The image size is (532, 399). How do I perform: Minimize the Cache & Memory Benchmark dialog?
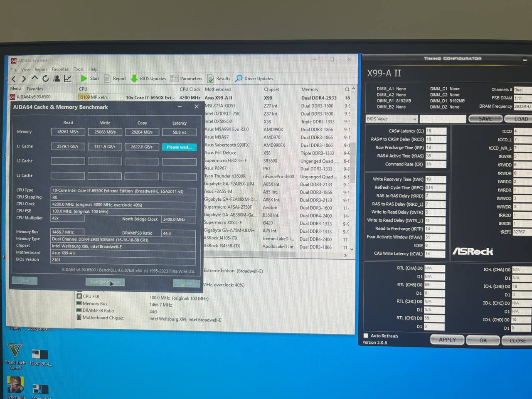(x=180, y=107)
